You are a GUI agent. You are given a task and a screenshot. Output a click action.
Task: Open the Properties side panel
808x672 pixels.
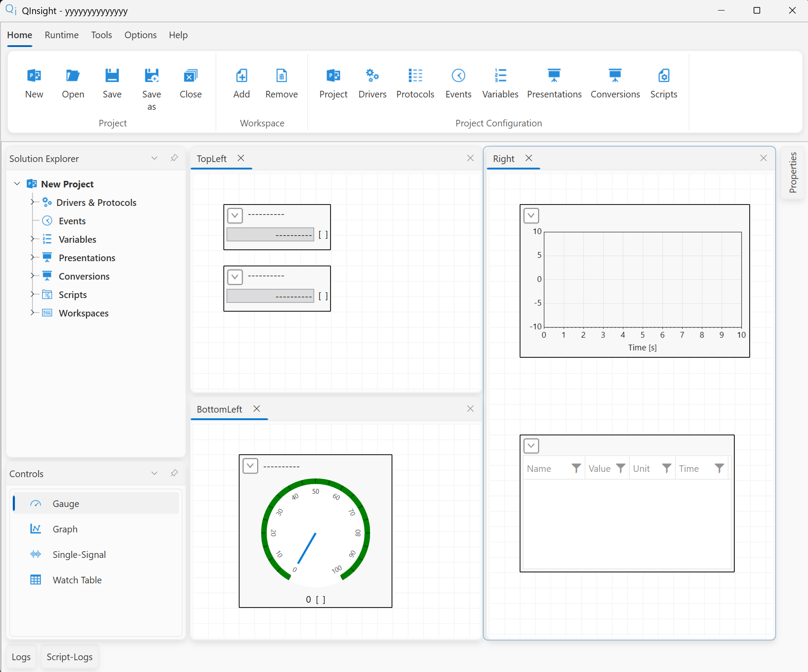(x=793, y=173)
